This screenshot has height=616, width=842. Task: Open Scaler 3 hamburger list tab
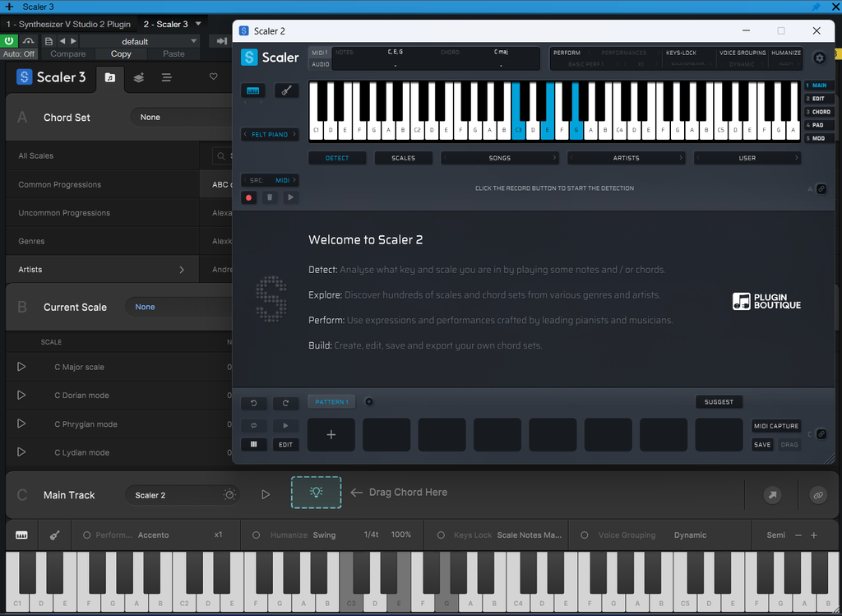[x=167, y=78]
